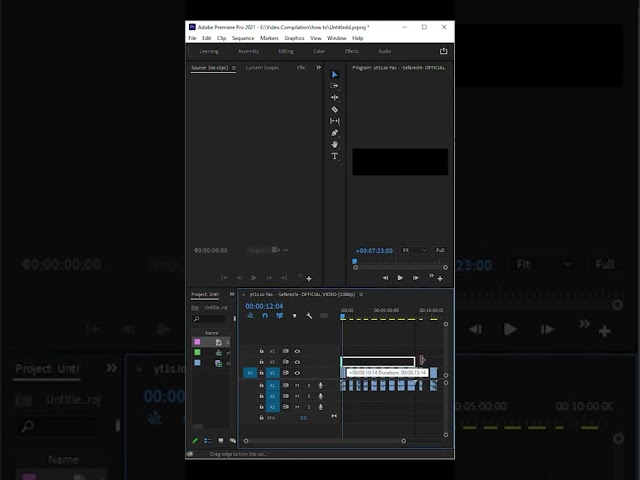Screen dimensions: 640x480
Task: Switch to Editing workspace
Action: pyautogui.click(x=286, y=51)
